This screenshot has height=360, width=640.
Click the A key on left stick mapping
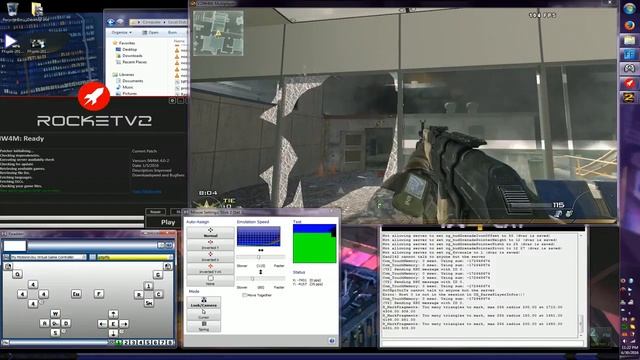tap(44, 323)
